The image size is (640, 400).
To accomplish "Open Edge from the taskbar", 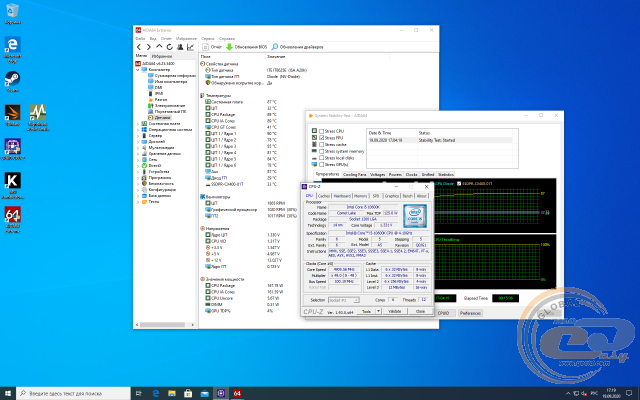I will (x=156, y=393).
